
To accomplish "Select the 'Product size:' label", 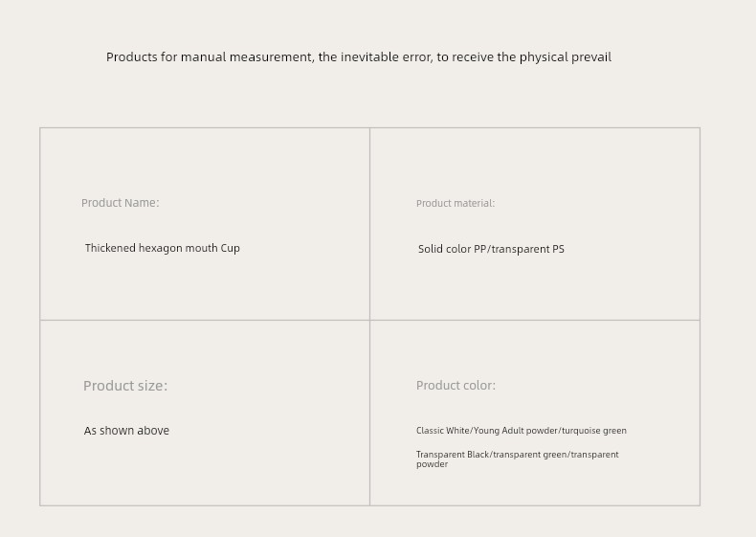I will (125, 386).
